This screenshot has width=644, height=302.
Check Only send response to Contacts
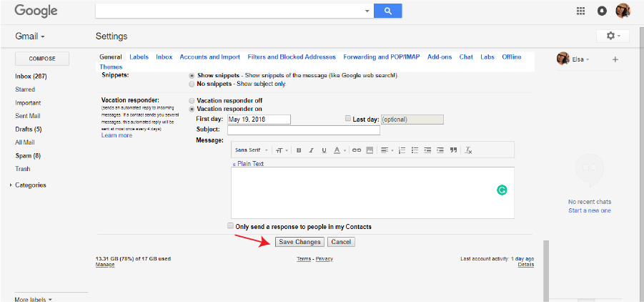point(230,226)
